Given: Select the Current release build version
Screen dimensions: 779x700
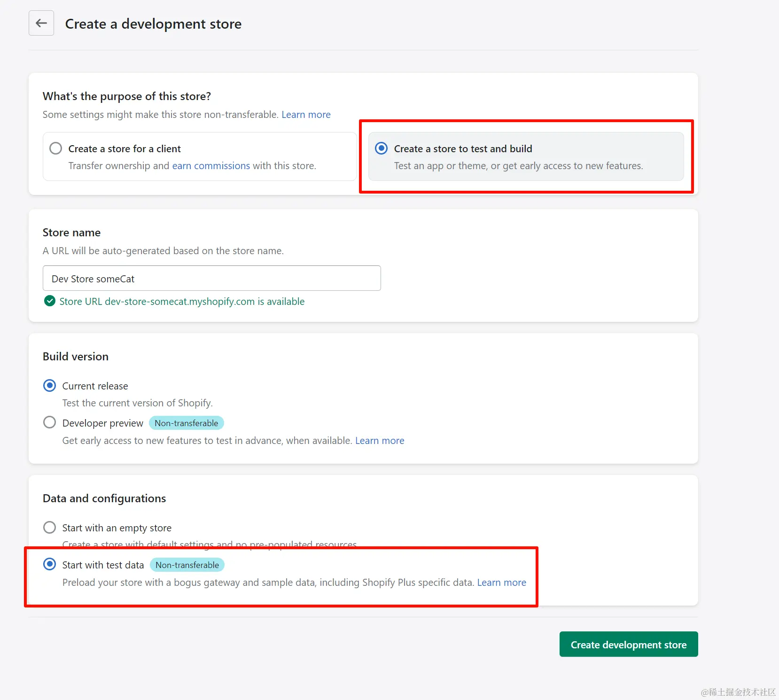Looking at the screenshot, I should (49, 386).
